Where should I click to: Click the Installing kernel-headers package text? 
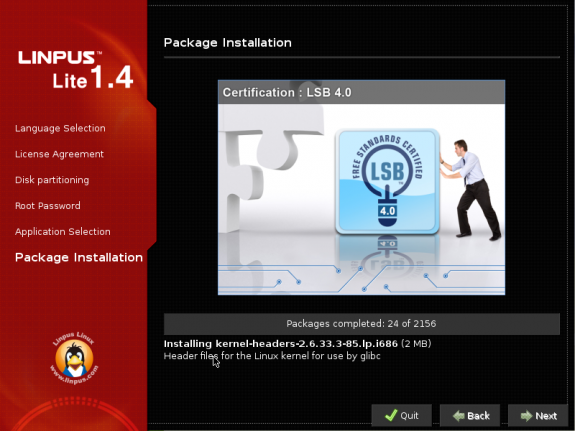297,344
